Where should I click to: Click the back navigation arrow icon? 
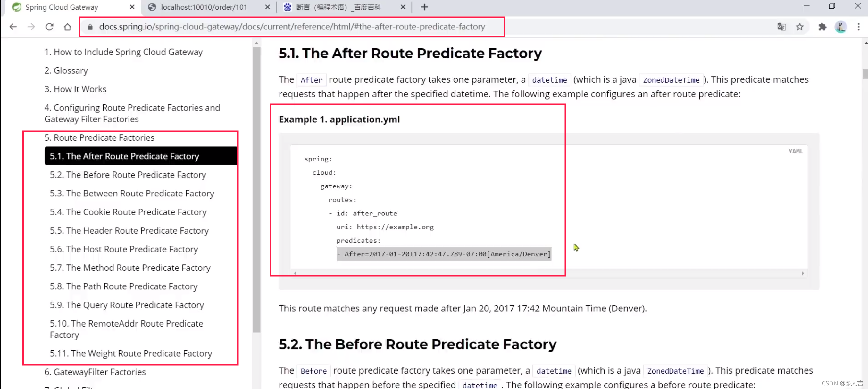click(x=13, y=27)
